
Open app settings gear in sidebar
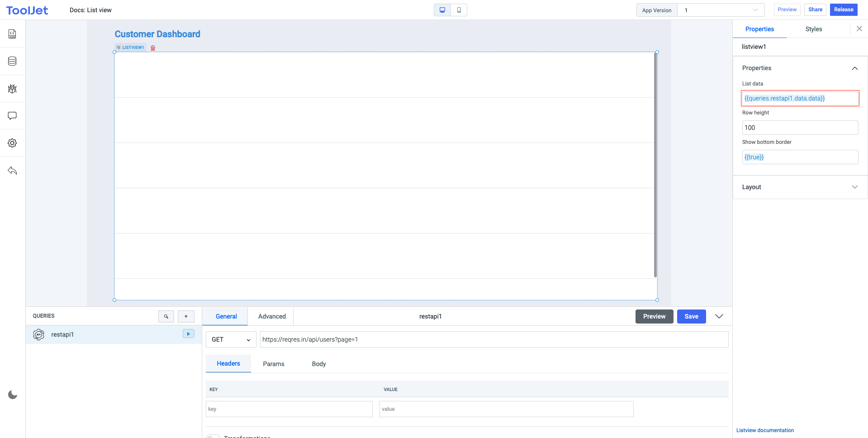pyautogui.click(x=12, y=143)
